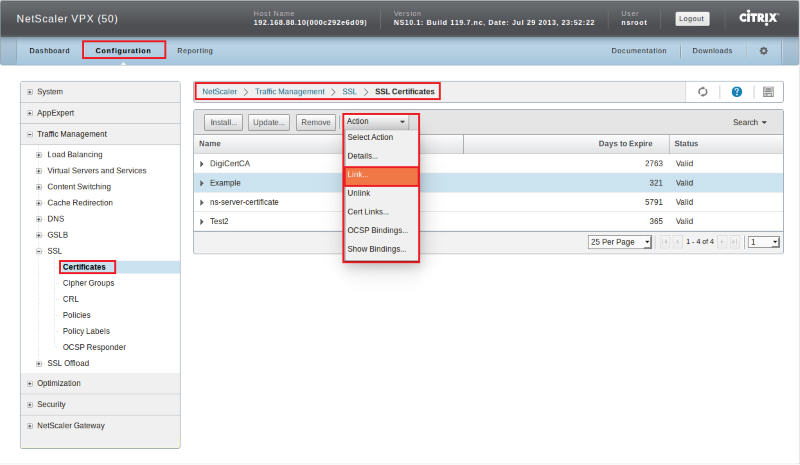Collapse the SSL tree node
Screen dimensions: 800x465
click(x=39, y=251)
